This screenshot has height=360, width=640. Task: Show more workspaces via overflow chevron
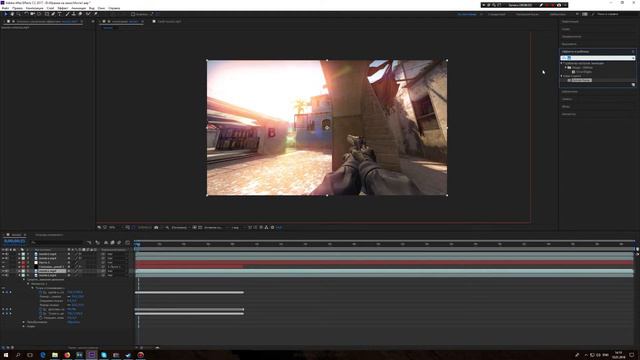[577, 14]
